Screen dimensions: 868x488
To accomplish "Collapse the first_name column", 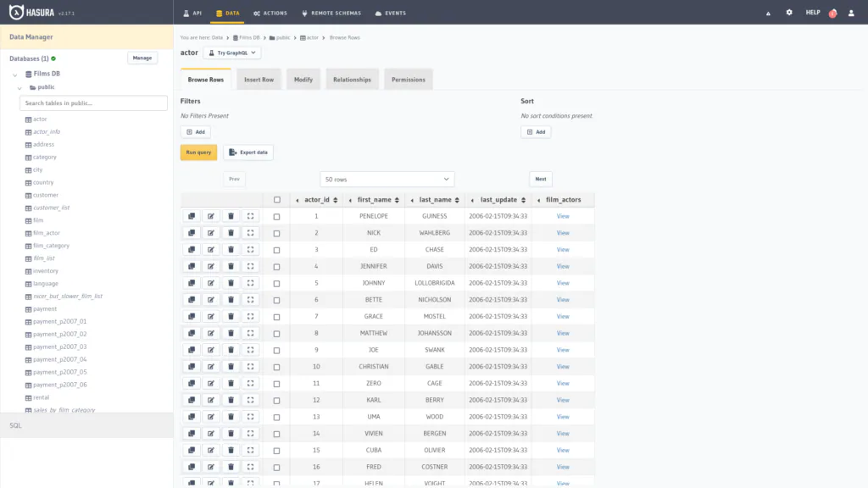I will pos(350,200).
